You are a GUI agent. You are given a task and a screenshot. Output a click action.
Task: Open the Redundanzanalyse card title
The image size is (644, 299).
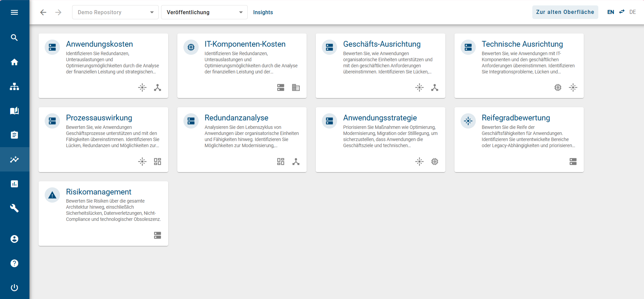(x=236, y=118)
